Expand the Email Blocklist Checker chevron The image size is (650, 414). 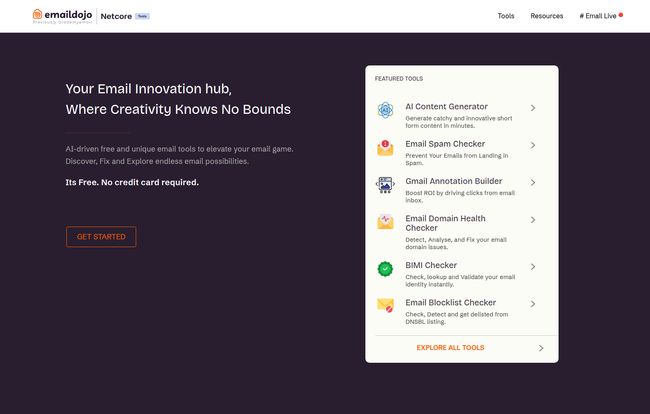tap(533, 304)
